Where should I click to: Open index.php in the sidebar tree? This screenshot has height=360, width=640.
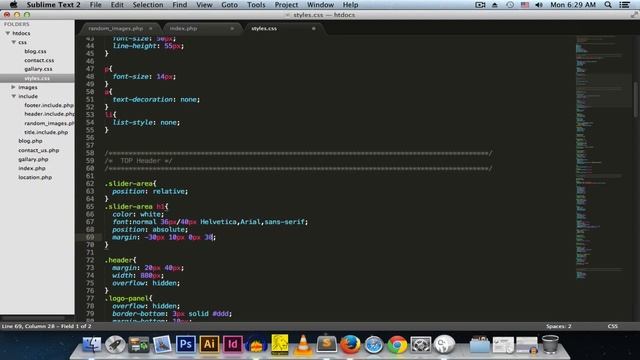coord(32,168)
